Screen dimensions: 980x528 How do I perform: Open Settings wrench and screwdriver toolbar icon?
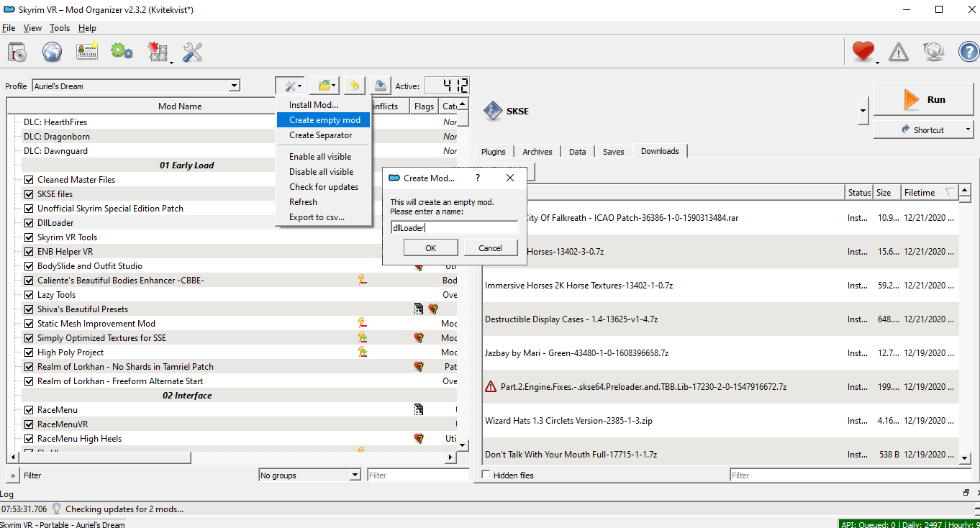coord(192,52)
